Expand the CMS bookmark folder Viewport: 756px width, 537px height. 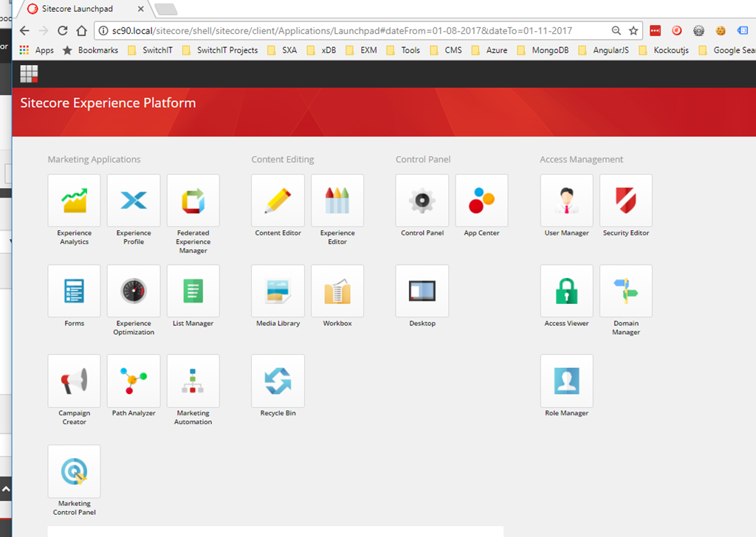click(x=445, y=50)
